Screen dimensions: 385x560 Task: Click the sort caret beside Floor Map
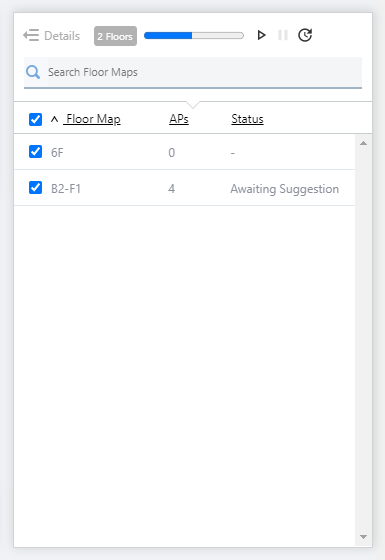coord(54,119)
